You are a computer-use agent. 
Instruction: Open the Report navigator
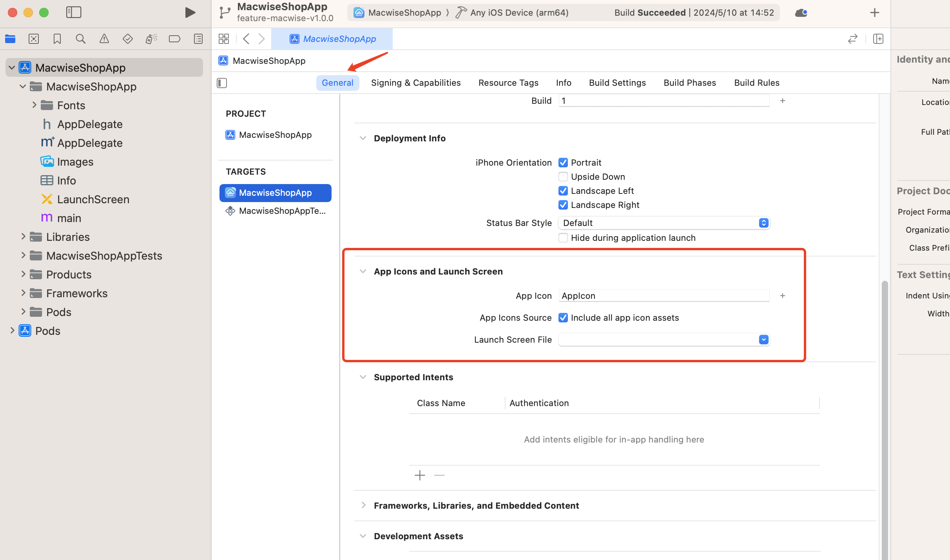(x=198, y=39)
